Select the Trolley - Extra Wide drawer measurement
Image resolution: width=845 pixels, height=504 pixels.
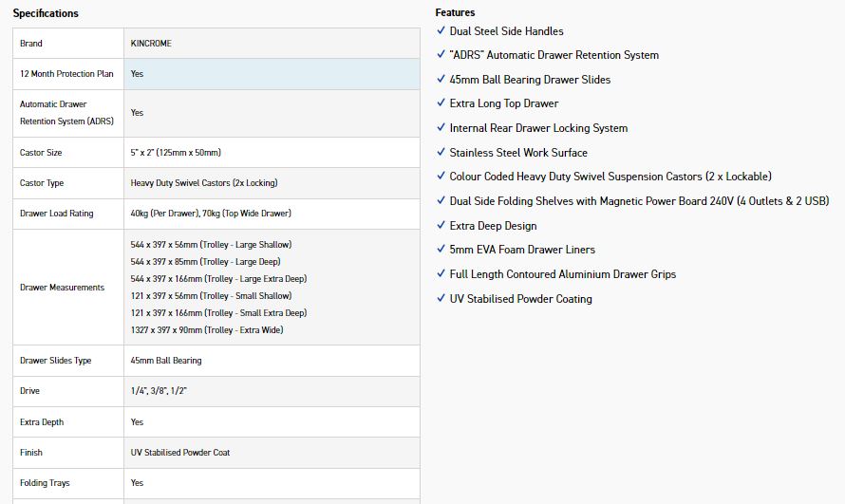206,330
